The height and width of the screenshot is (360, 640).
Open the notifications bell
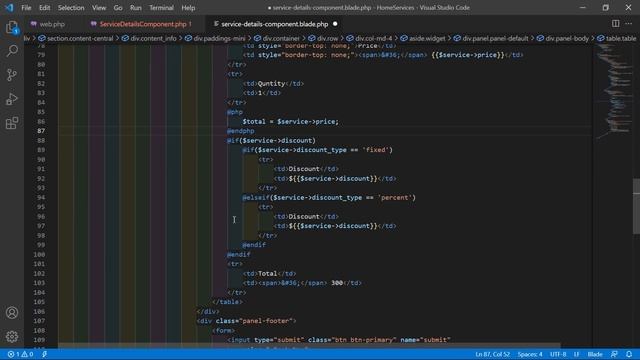[x=629, y=354]
